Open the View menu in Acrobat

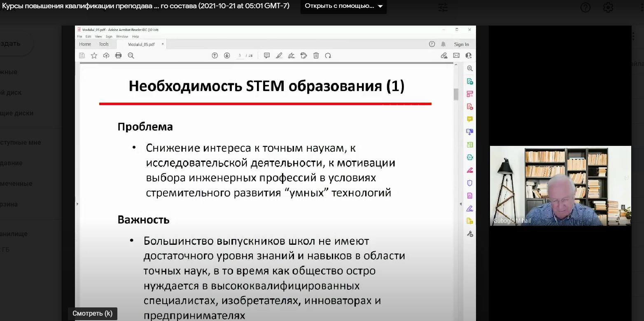pos(98,37)
